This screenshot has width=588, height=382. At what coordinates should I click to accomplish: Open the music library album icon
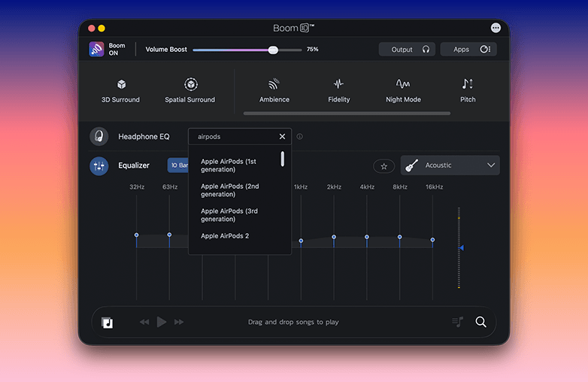click(x=108, y=323)
